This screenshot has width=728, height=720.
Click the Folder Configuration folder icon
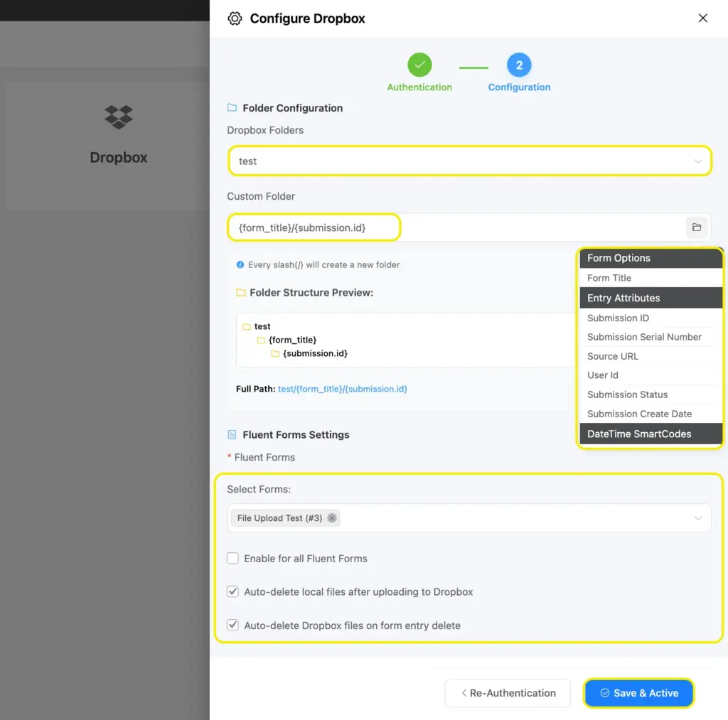(232, 107)
